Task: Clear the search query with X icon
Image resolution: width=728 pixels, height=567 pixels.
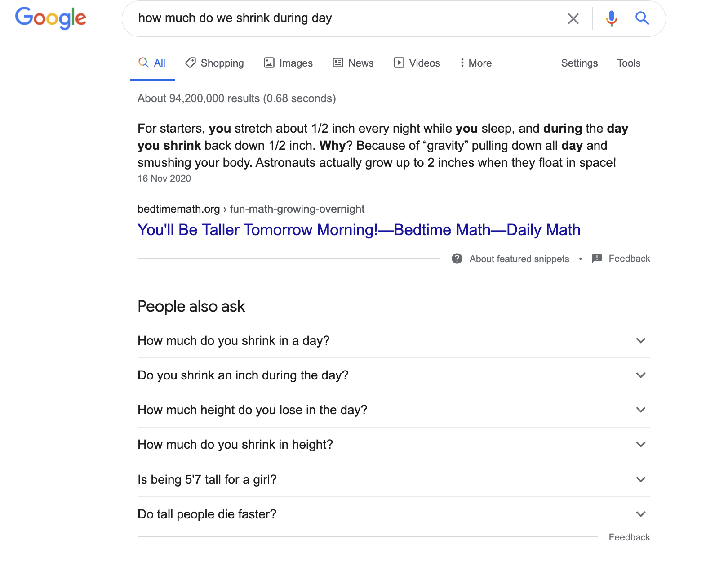Action: [573, 18]
